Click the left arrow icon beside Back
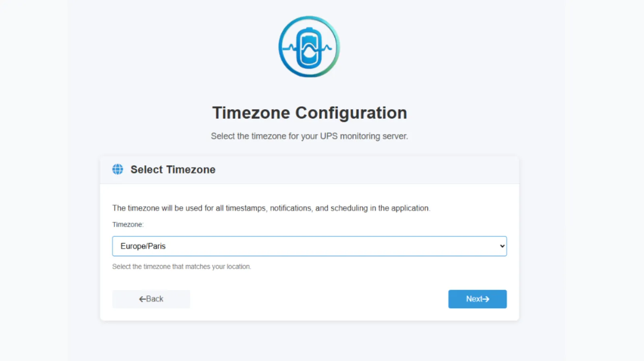 (x=142, y=299)
